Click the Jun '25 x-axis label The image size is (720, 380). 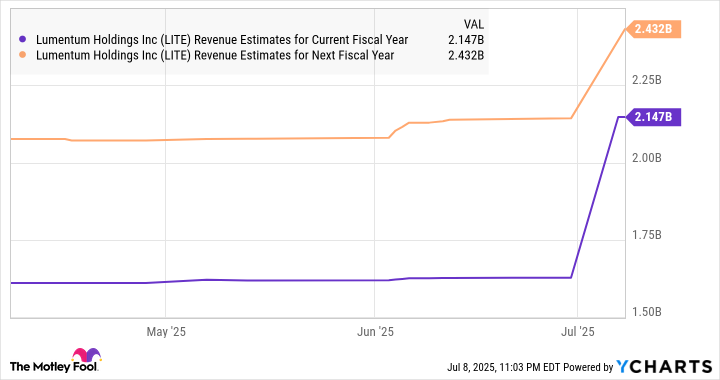375,331
